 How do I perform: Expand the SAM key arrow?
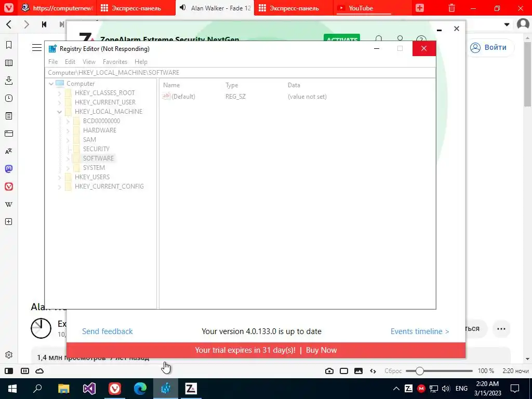click(68, 139)
